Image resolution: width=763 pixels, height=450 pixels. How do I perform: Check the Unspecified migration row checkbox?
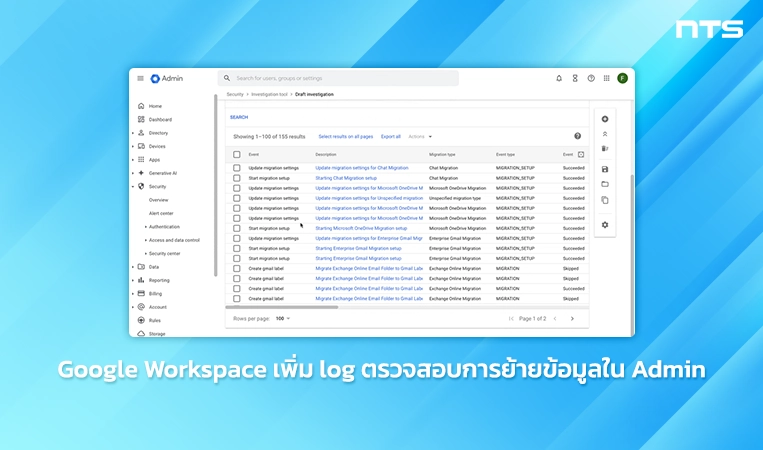(x=236, y=198)
